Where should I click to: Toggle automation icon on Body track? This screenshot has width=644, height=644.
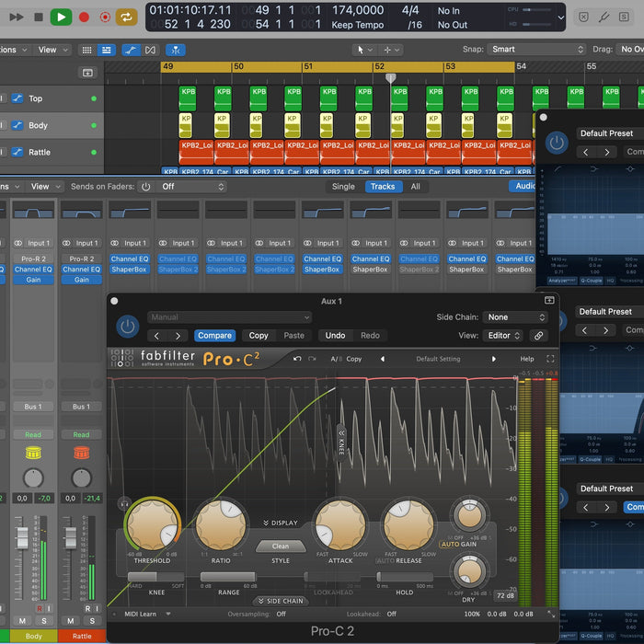pyautogui.click(x=17, y=125)
